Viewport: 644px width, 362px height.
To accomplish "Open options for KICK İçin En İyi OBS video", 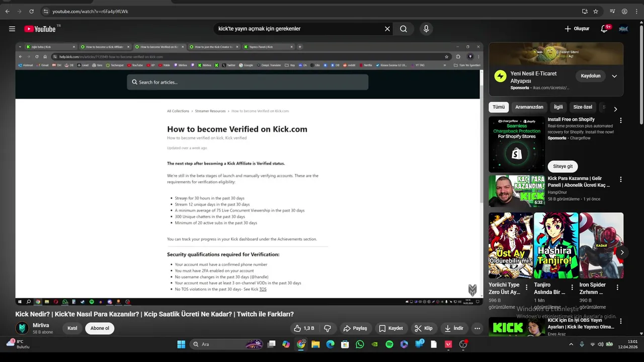I will [x=621, y=321].
